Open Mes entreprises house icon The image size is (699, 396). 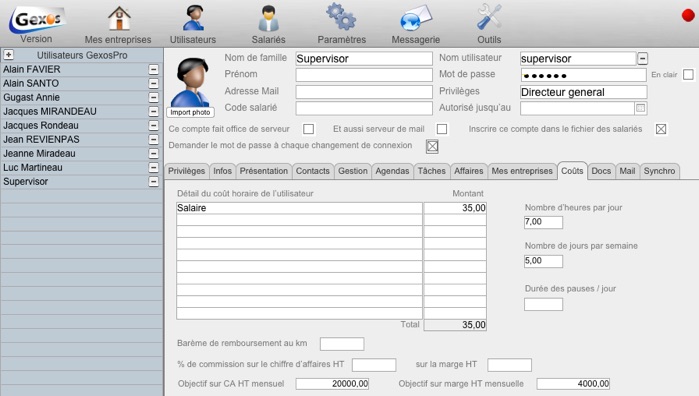click(119, 18)
